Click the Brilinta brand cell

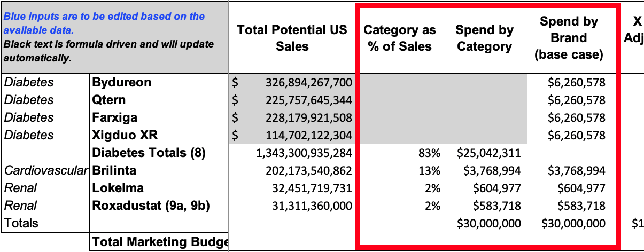pos(158,170)
